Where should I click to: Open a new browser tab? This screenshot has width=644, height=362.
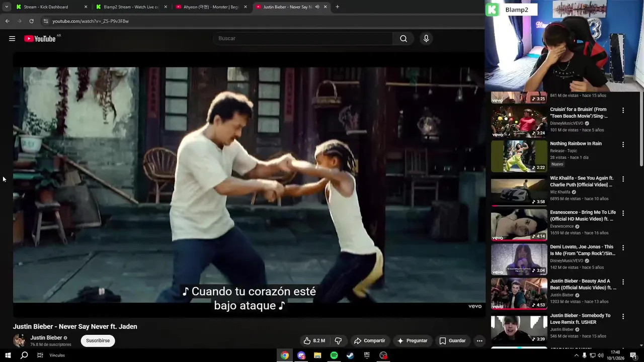point(337,7)
